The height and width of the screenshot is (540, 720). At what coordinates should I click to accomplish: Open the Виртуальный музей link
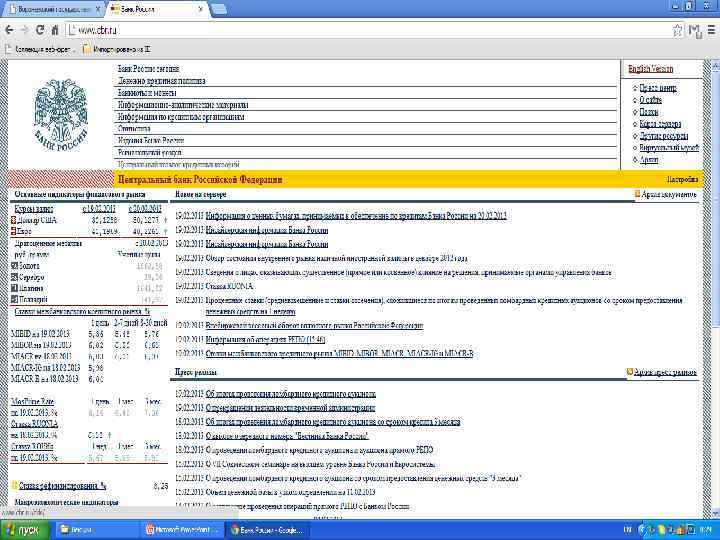point(669,147)
